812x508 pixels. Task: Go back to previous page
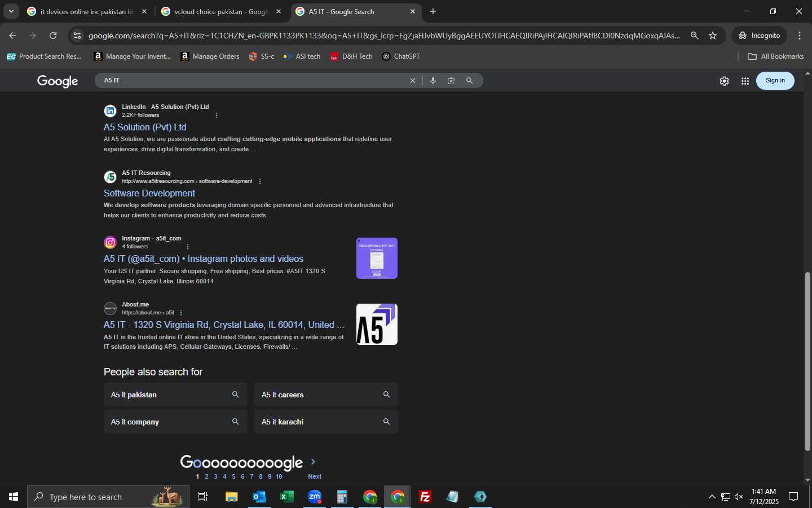[x=12, y=36]
